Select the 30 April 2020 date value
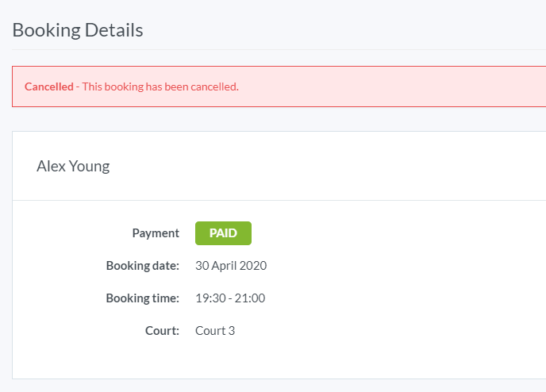This screenshot has width=546, height=392. click(x=231, y=266)
